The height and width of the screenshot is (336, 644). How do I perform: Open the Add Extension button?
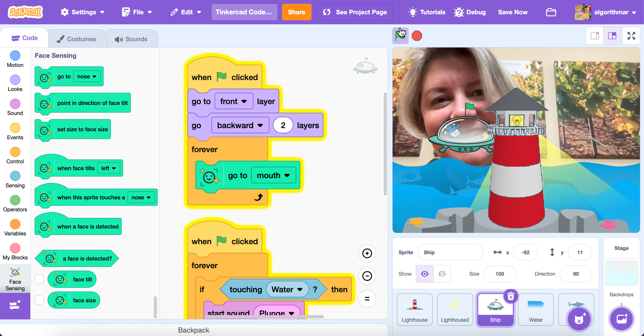pyautogui.click(x=15, y=305)
